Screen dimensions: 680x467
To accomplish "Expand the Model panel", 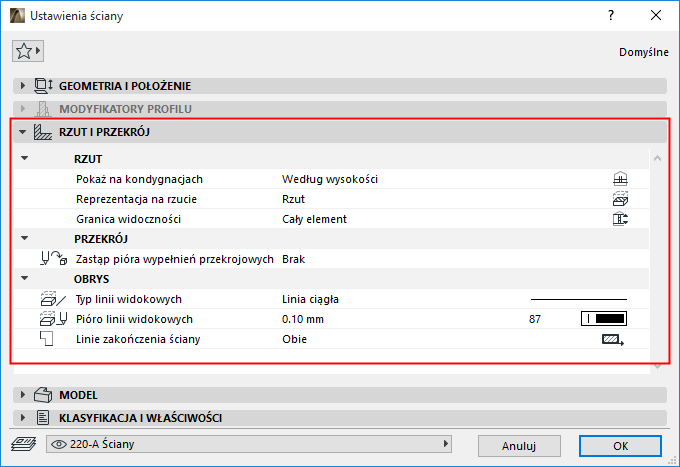I will pyautogui.click(x=23, y=395).
